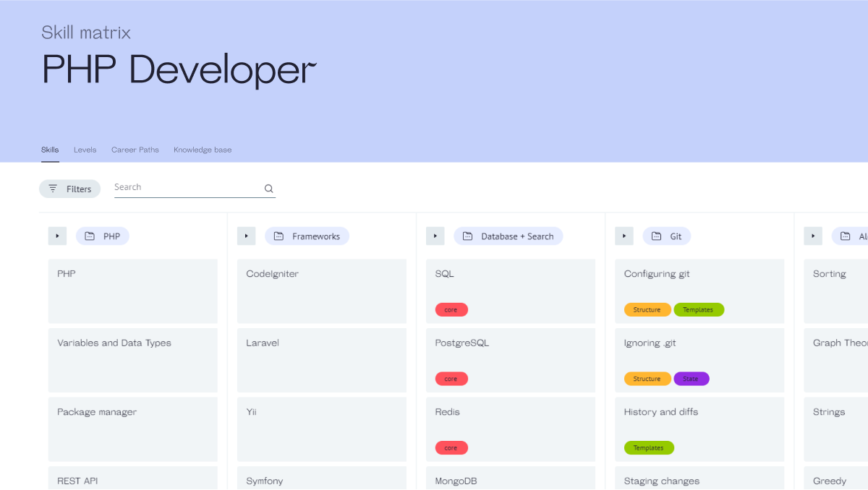Expand the Frameworks column arrow
868x490 pixels.
[x=246, y=236]
